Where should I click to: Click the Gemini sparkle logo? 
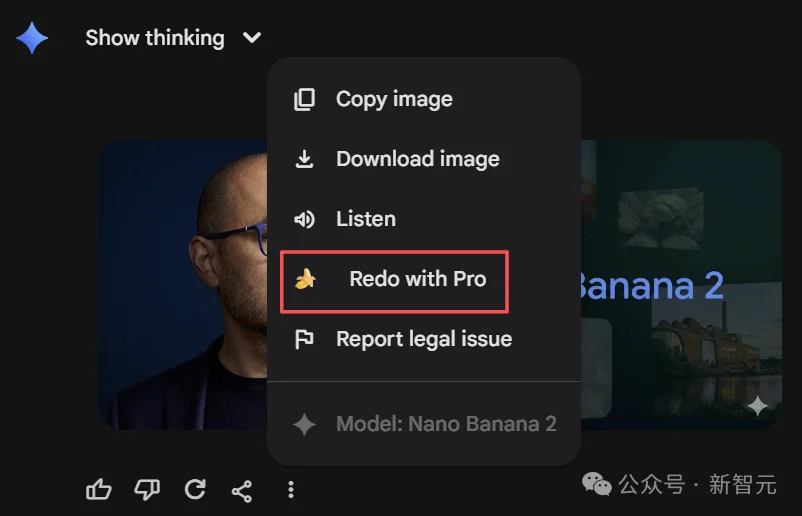point(32,38)
